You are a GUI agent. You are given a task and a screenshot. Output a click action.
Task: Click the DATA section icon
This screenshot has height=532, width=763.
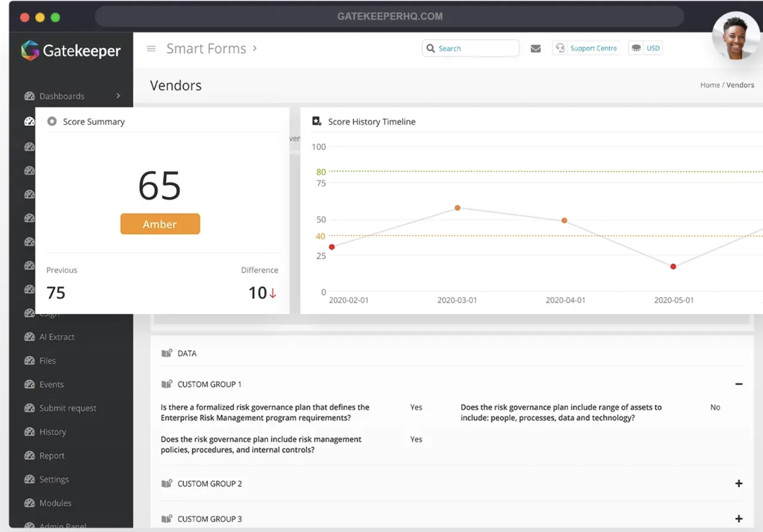click(x=166, y=353)
